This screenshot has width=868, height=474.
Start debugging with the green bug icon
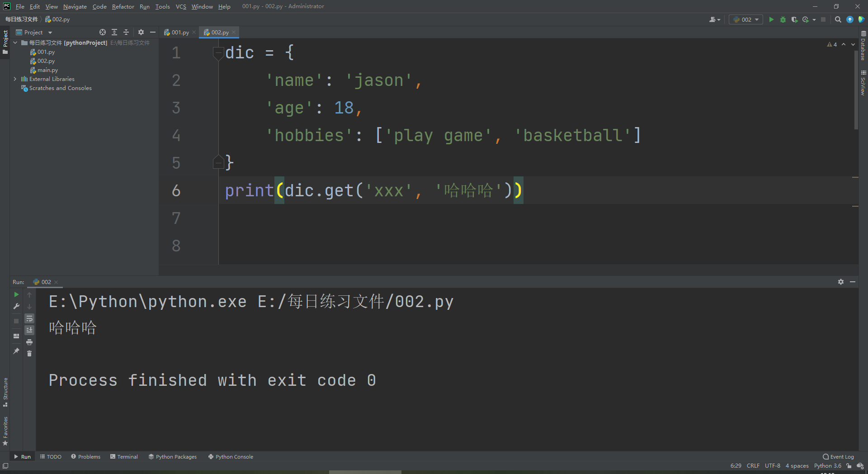[x=783, y=19]
